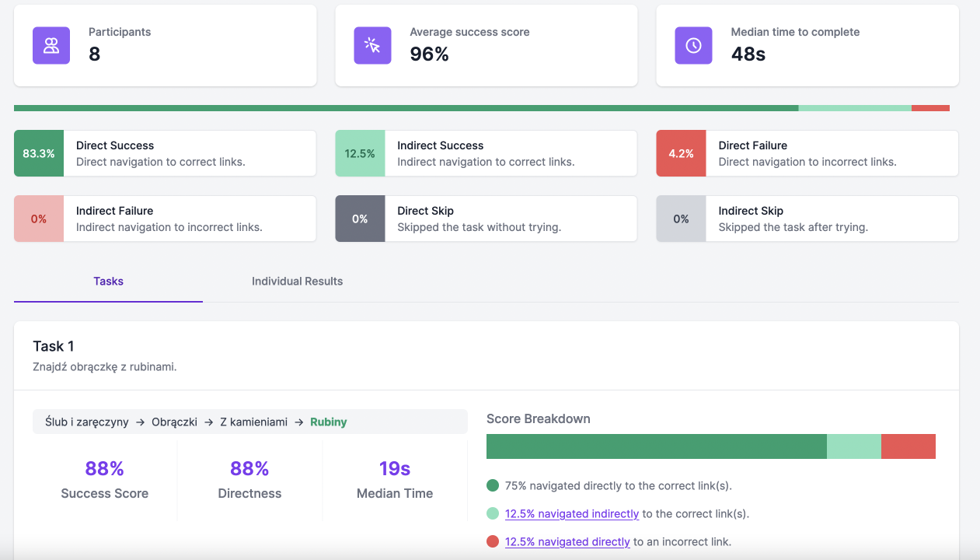Click the Task 1 heading

tap(54, 346)
